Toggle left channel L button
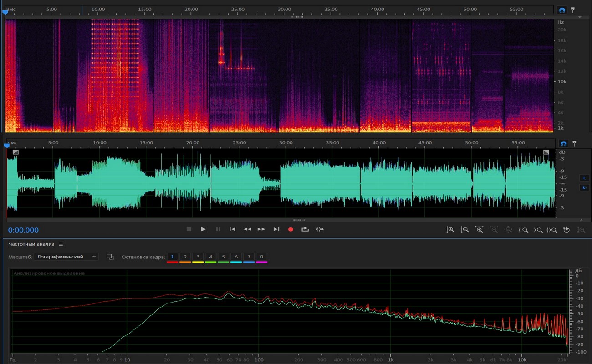The image size is (592, 364). click(x=584, y=177)
